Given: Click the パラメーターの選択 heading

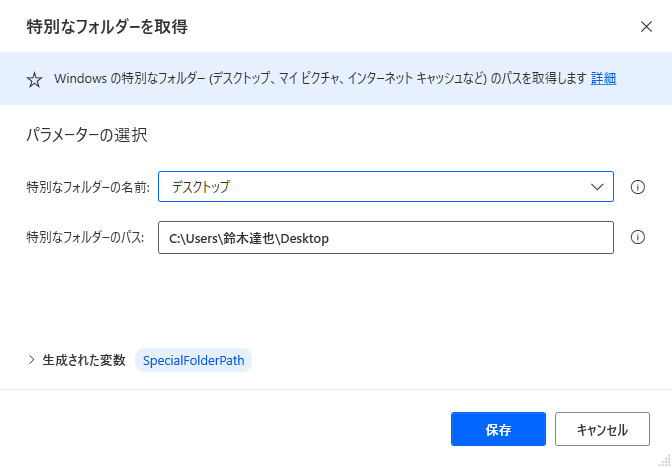Looking at the screenshot, I should [x=87, y=135].
